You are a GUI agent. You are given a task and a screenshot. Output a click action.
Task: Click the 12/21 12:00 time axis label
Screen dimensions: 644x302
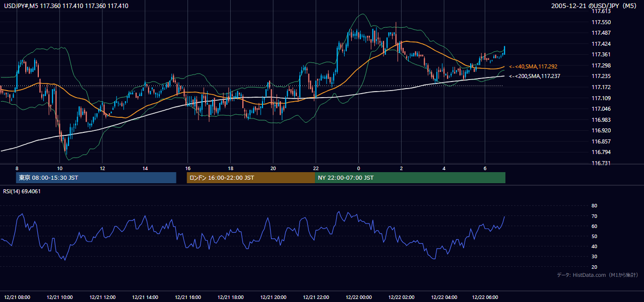point(102,297)
